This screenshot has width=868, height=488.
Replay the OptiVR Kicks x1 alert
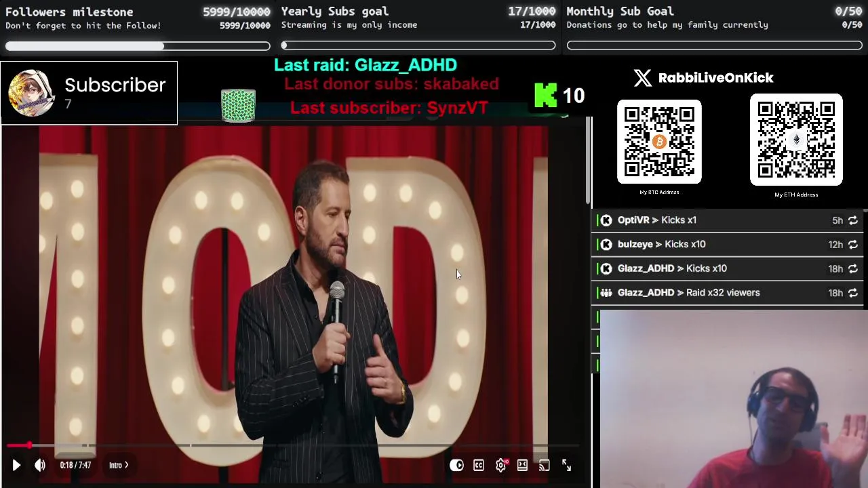tap(853, 220)
